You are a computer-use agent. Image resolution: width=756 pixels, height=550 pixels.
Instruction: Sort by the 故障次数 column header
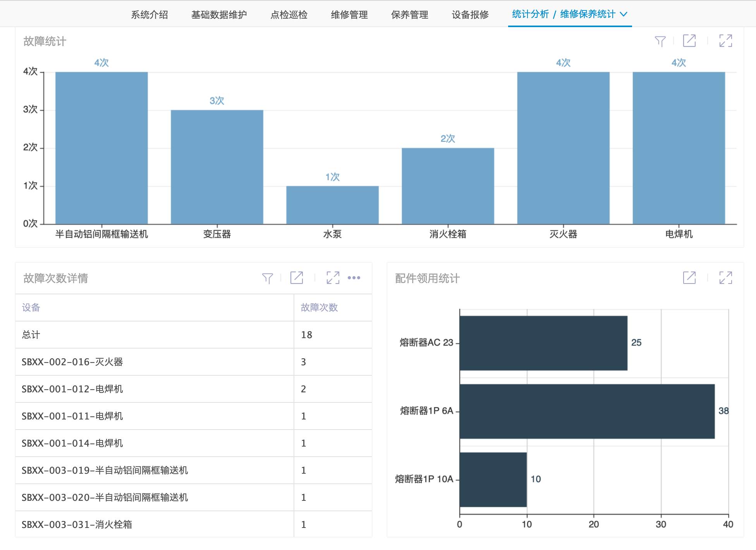(x=319, y=308)
